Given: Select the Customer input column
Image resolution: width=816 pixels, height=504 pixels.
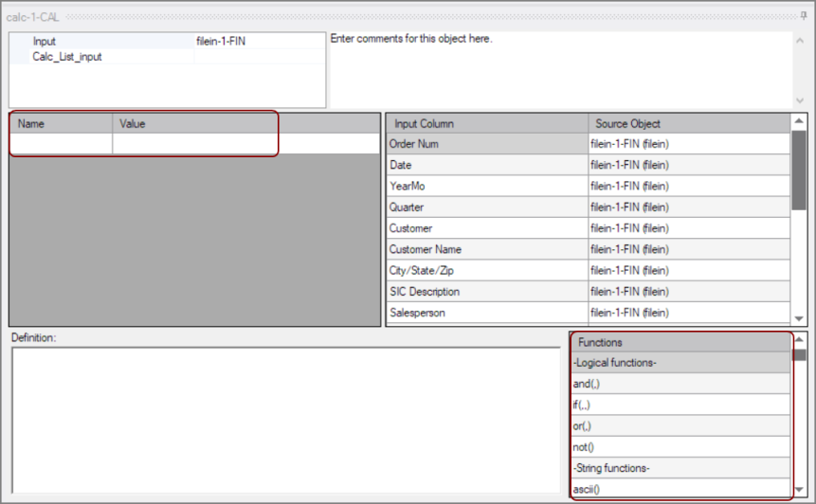Looking at the screenshot, I should click(487, 228).
